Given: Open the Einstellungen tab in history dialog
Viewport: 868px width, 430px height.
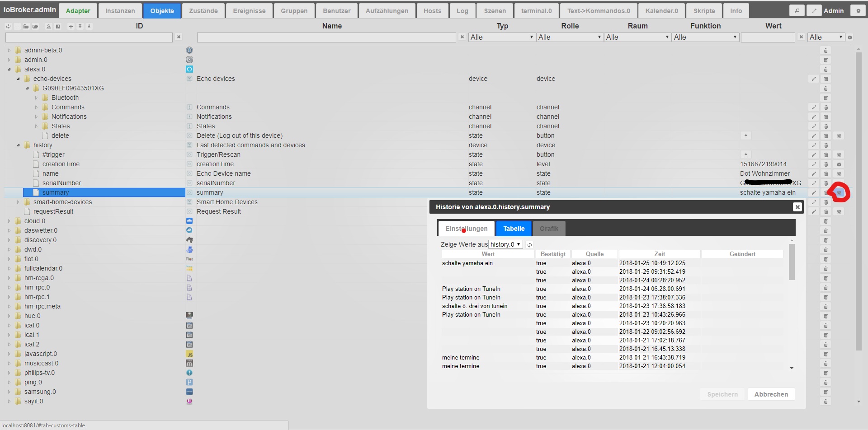Looking at the screenshot, I should (x=466, y=229).
